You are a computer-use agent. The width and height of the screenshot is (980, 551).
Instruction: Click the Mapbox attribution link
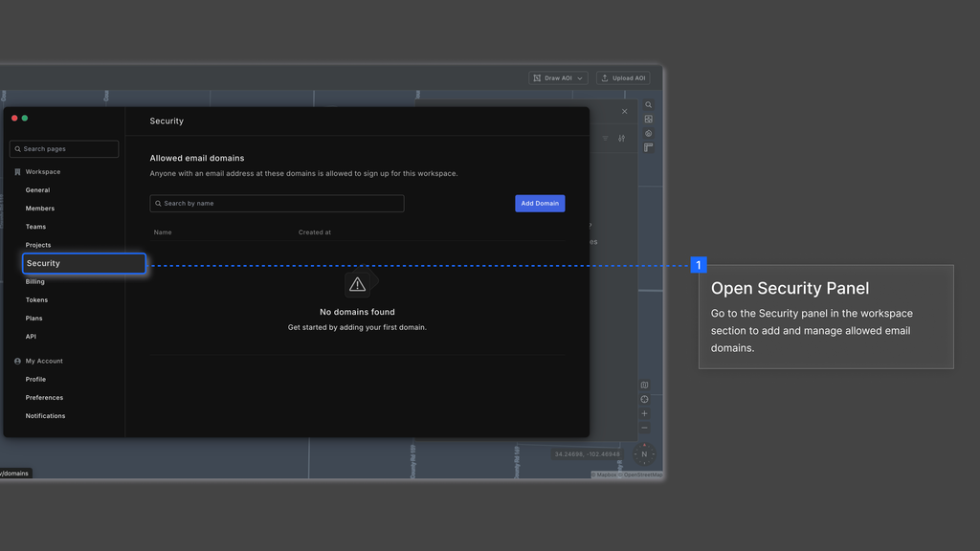604,474
